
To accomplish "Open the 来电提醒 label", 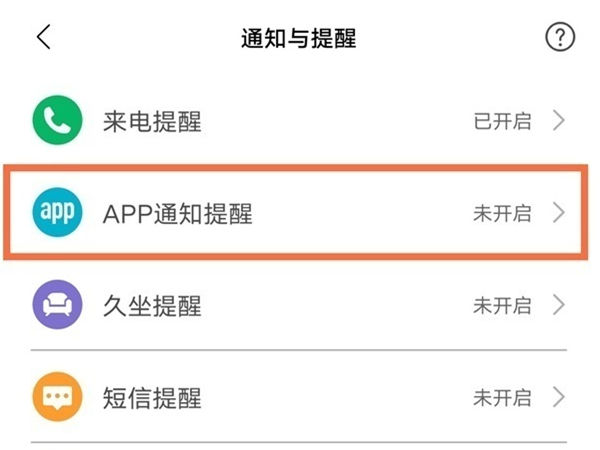I will click(152, 122).
